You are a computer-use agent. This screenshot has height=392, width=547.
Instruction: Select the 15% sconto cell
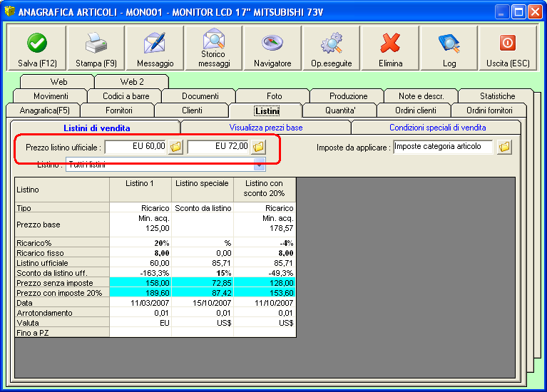(x=203, y=273)
